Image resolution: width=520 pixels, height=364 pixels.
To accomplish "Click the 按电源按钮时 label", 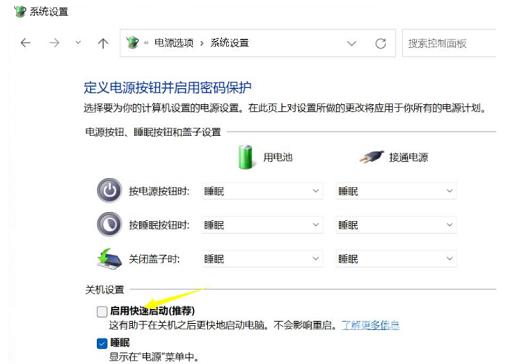I will point(159,191).
